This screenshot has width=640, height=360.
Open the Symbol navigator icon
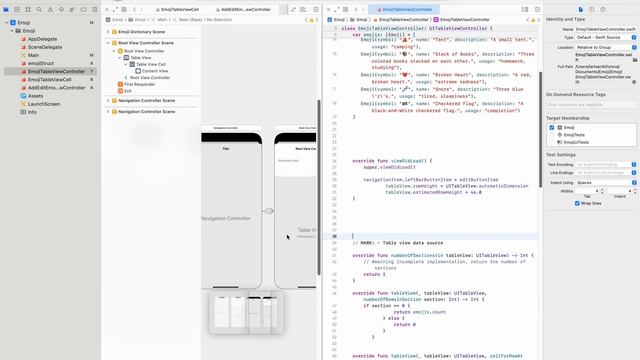[x=28, y=9]
